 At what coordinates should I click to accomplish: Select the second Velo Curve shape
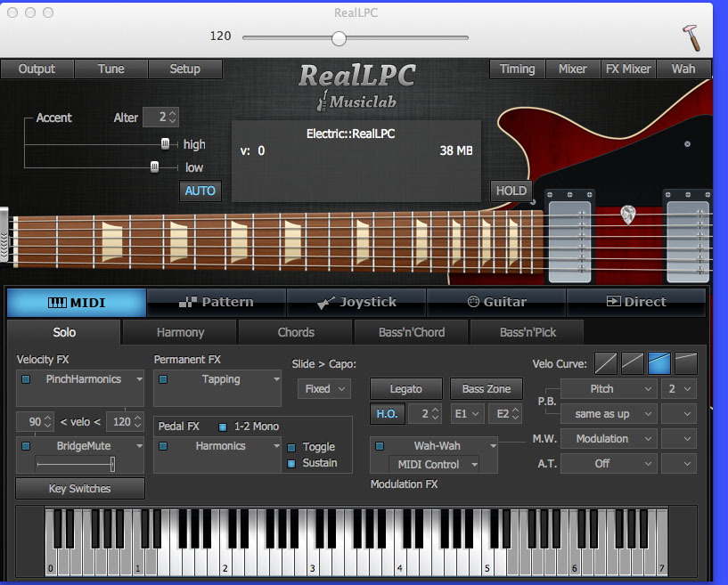pos(633,363)
